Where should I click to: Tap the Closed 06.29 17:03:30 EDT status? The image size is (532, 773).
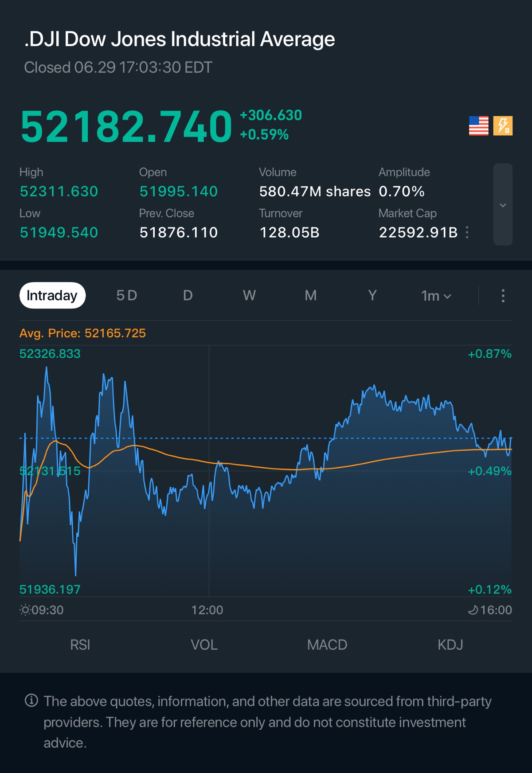pyautogui.click(x=118, y=67)
